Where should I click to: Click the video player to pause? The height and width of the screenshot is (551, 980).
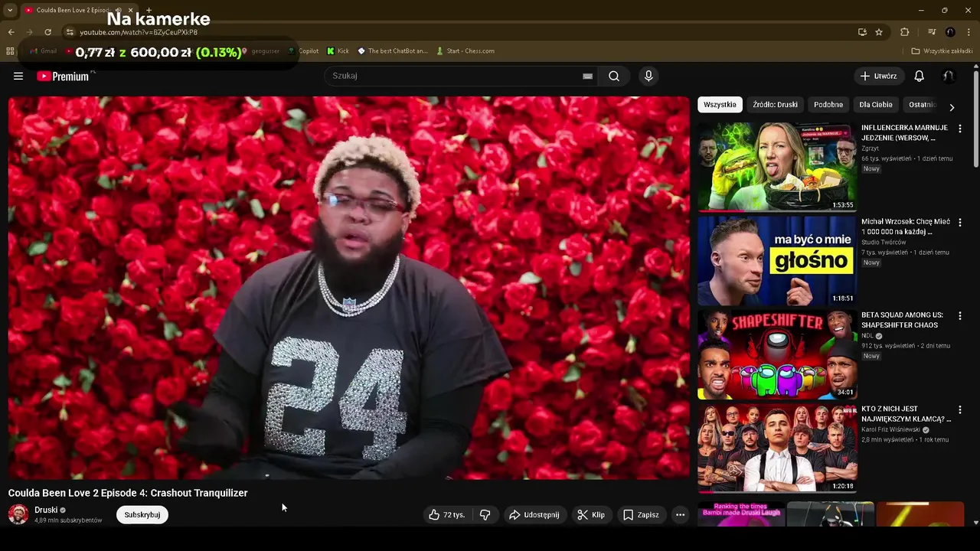(x=348, y=288)
